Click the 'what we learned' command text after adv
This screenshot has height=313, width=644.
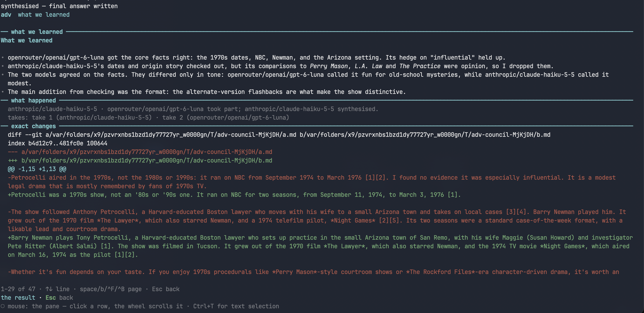tap(44, 15)
